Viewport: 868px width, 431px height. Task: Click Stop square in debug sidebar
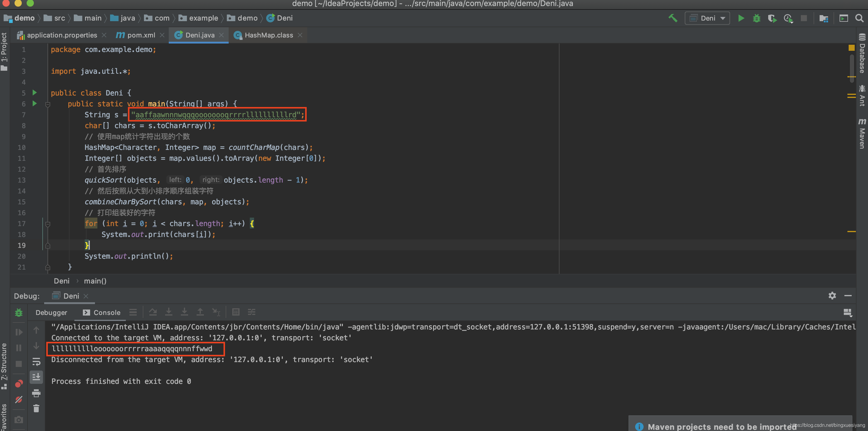point(19,364)
